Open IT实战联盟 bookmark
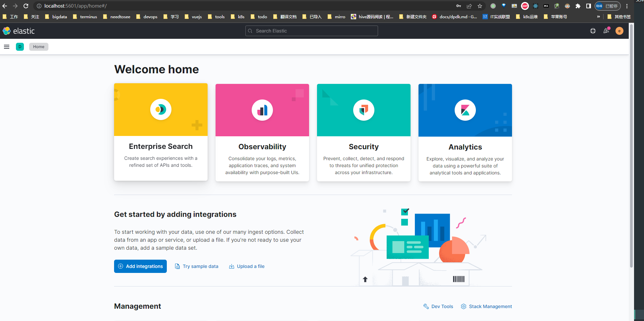Image resolution: width=644 pixels, height=321 pixels. 496,17
